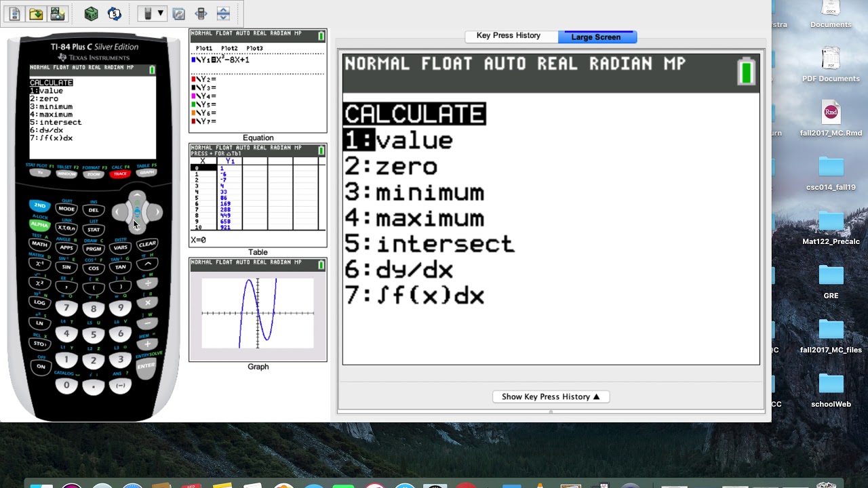
Task: Click '2:zero' on the large screen
Action: pyautogui.click(x=391, y=167)
